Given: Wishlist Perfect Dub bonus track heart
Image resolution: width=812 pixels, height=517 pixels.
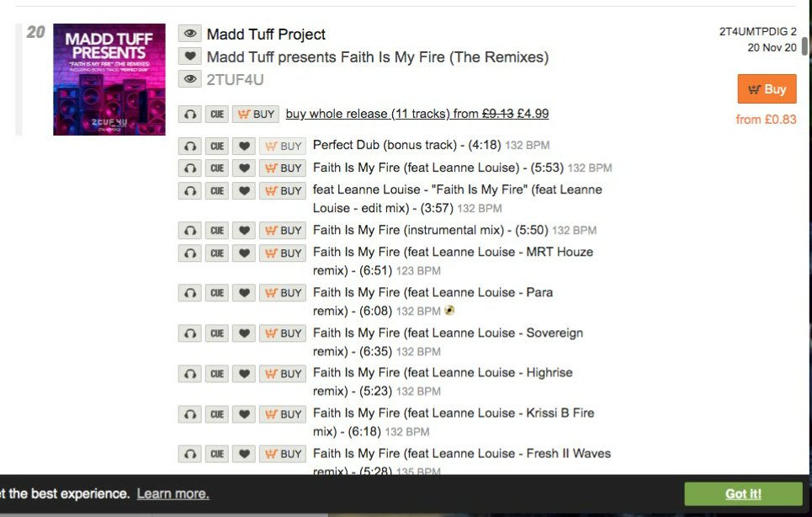Looking at the screenshot, I should point(244,146).
